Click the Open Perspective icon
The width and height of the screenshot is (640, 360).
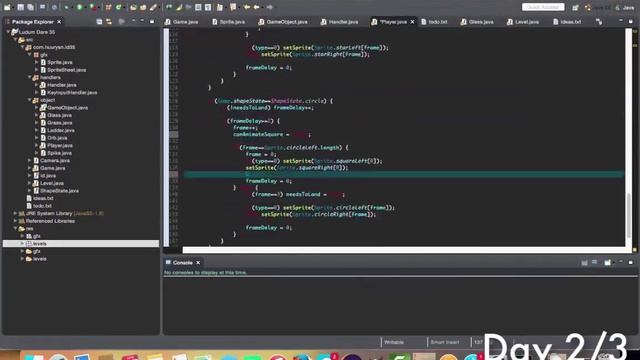click(575, 7)
